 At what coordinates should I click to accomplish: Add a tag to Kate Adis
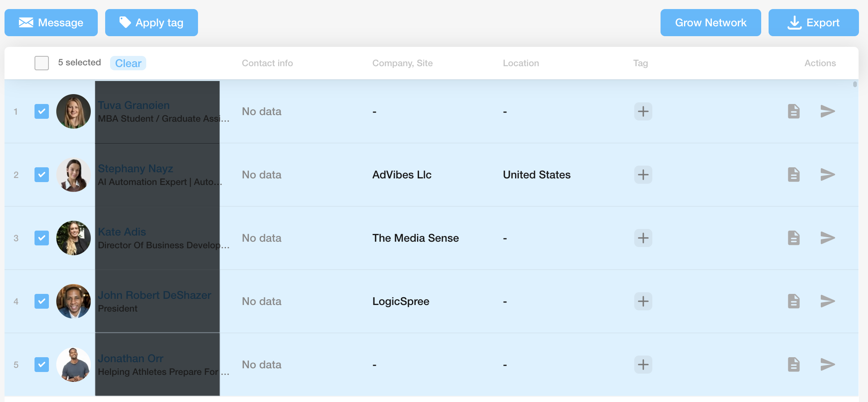[643, 238]
